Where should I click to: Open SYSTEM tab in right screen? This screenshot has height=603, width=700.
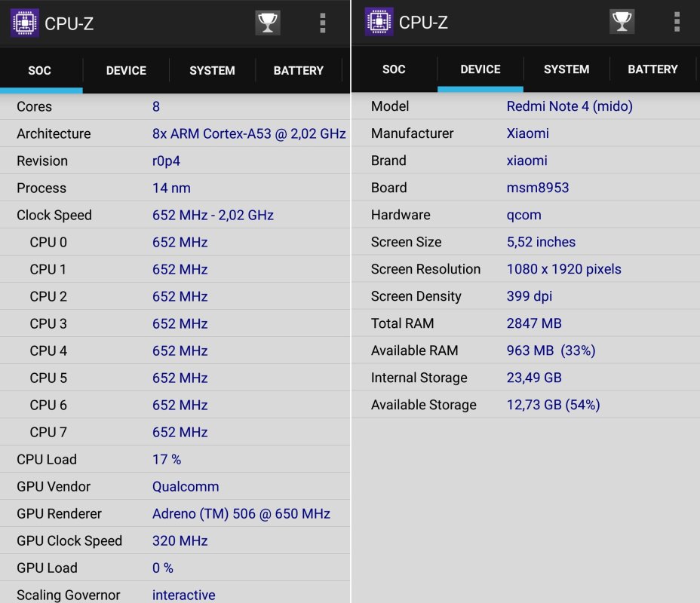566,69
